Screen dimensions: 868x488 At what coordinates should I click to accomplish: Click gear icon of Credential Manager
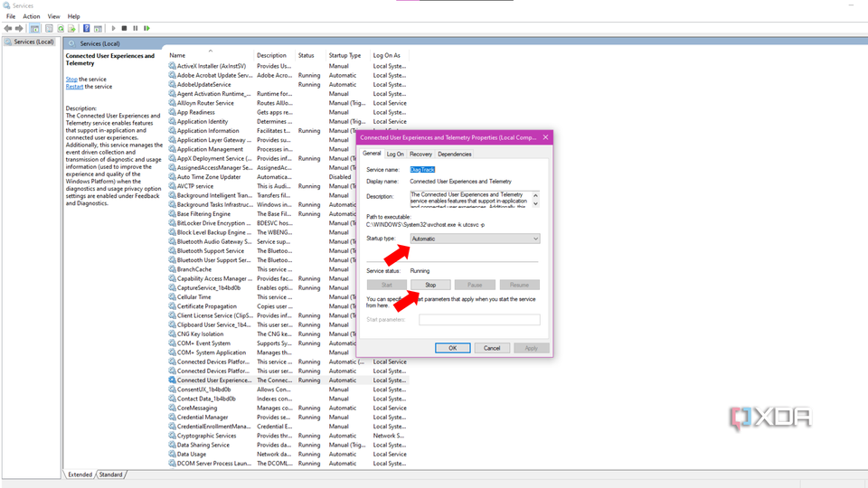point(172,418)
